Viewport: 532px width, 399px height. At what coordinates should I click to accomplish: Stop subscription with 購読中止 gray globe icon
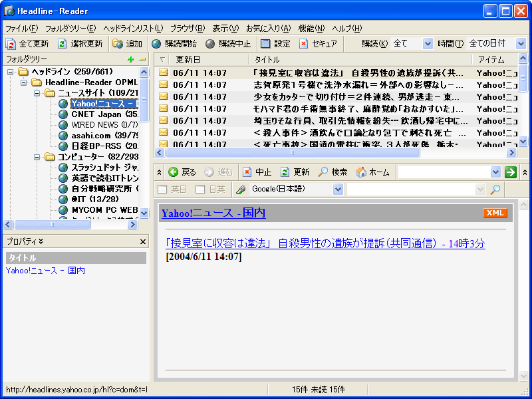point(210,44)
